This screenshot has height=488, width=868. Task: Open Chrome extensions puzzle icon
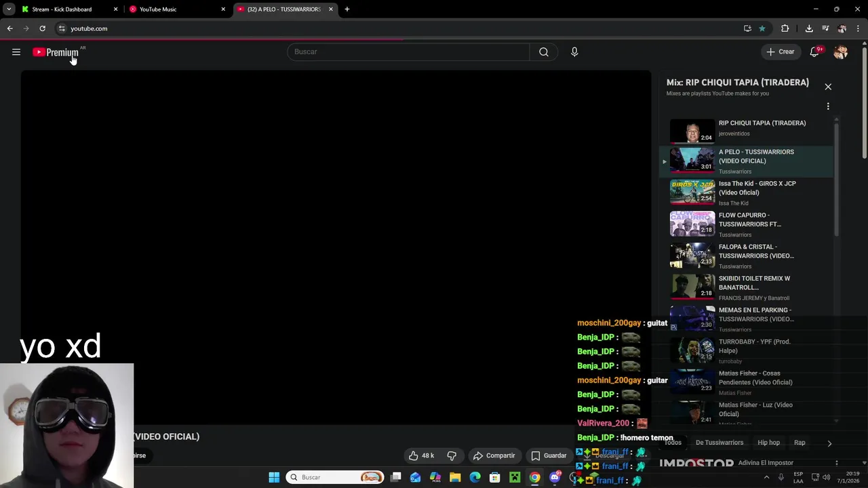point(785,28)
